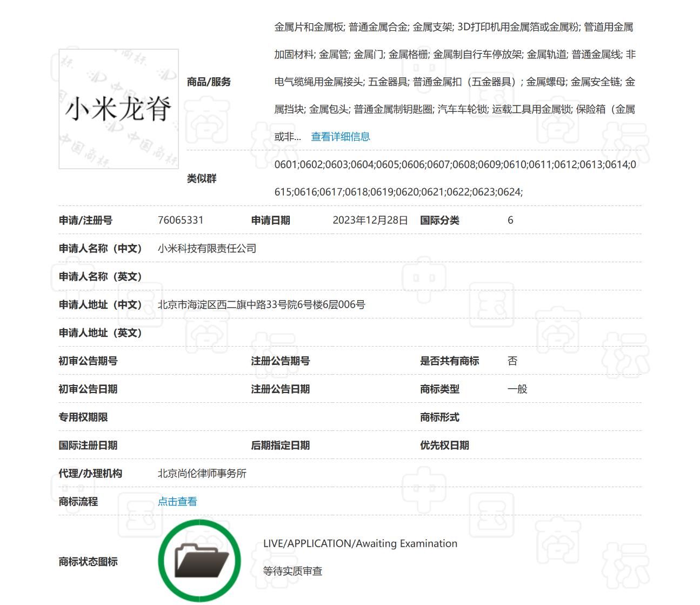The image size is (700, 605).
Task: Click the 注册公告期号 label
Action: tap(281, 361)
